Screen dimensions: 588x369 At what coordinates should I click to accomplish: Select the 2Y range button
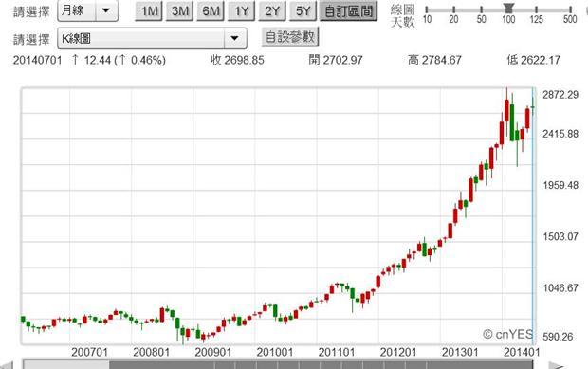pos(272,10)
